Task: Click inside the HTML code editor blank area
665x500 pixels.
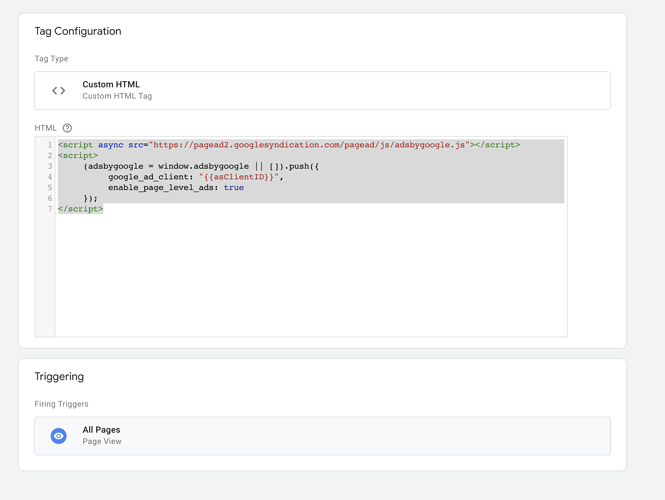Action: pyautogui.click(x=311, y=276)
